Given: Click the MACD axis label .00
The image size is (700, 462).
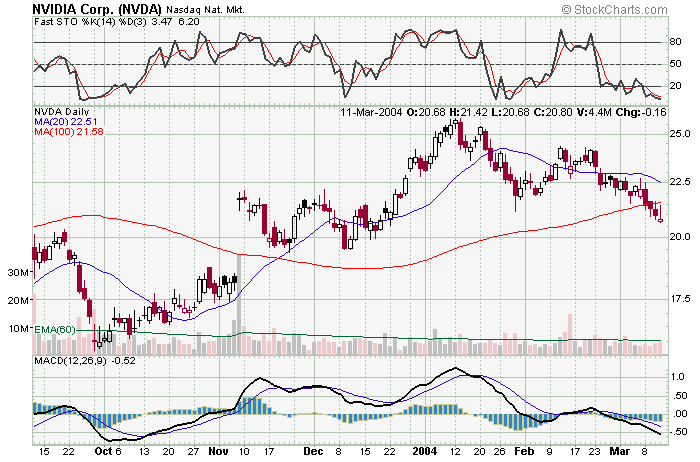Looking at the screenshot, I should click(x=679, y=414).
